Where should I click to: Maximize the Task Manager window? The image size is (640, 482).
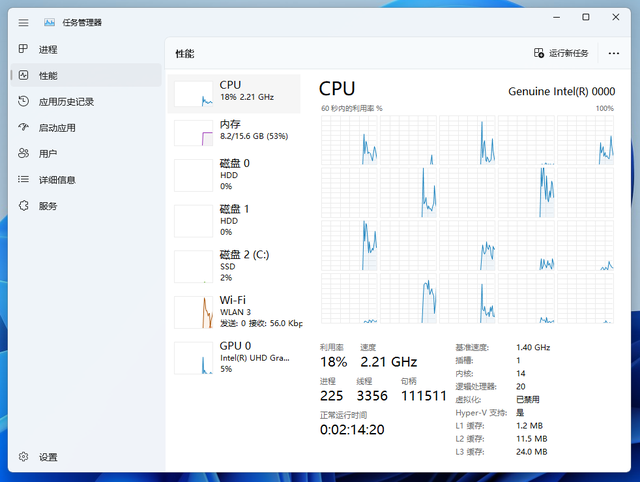[x=586, y=17]
